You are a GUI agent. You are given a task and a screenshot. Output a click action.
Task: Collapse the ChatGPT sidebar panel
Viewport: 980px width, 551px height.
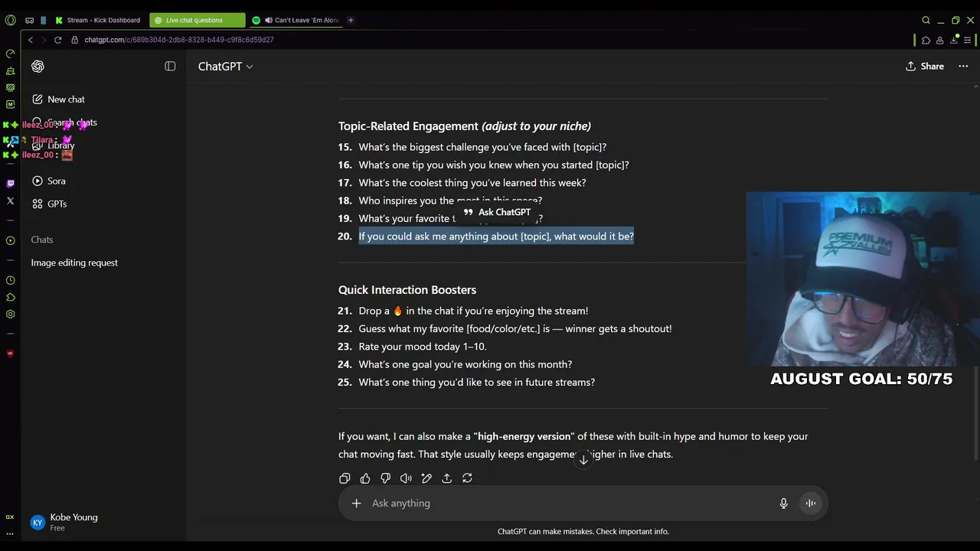coord(170,67)
